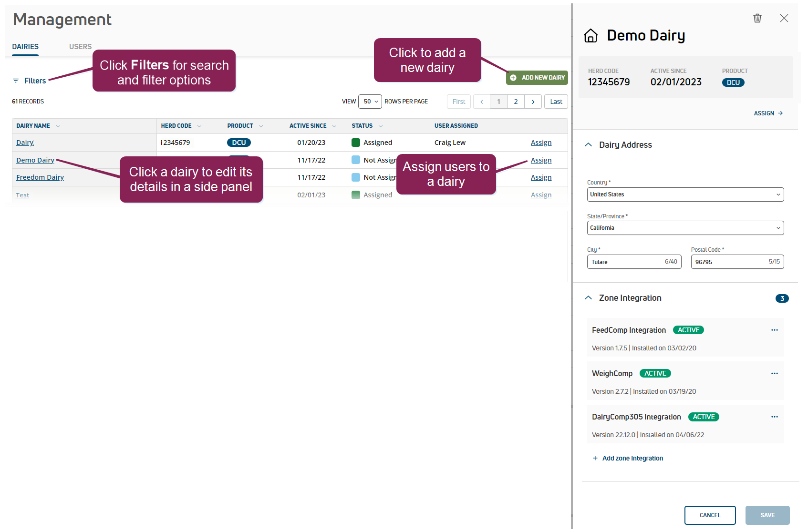Switch to the Users tab
The image size is (808, 532).
pos(80,47)
